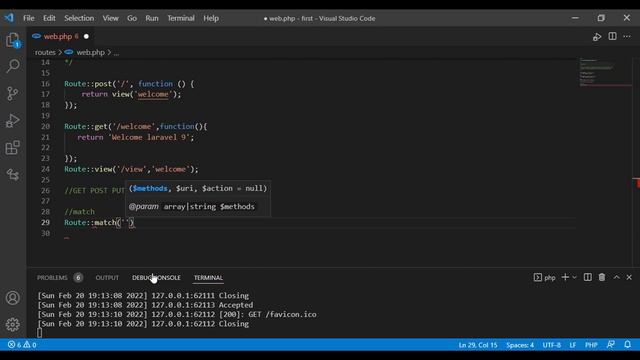Open the Explorer view in activity bar
This screenshot has height=360, width=640.
13,40
